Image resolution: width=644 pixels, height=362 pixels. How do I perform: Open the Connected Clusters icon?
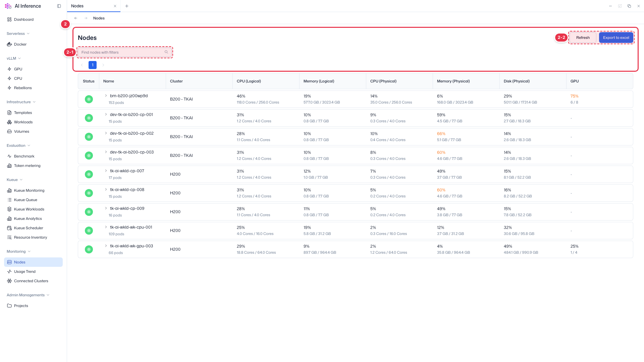pyautogui.click(x=9, y=281)
